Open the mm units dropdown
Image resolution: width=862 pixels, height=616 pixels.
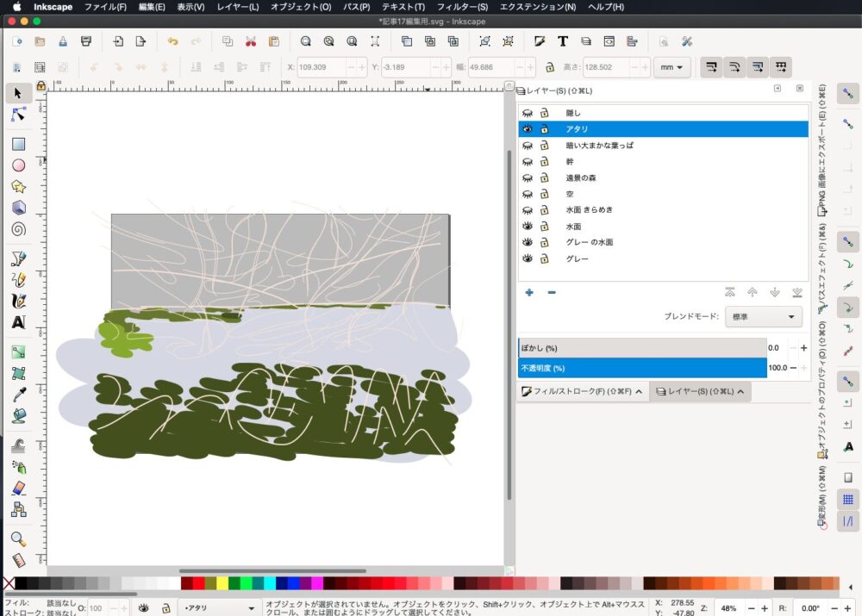click(672, 67)
